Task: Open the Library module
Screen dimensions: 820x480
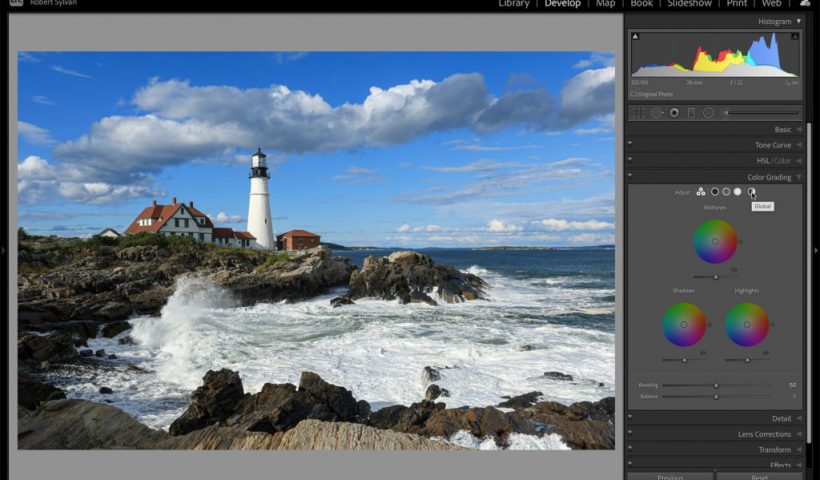Action: click(514, 4)
